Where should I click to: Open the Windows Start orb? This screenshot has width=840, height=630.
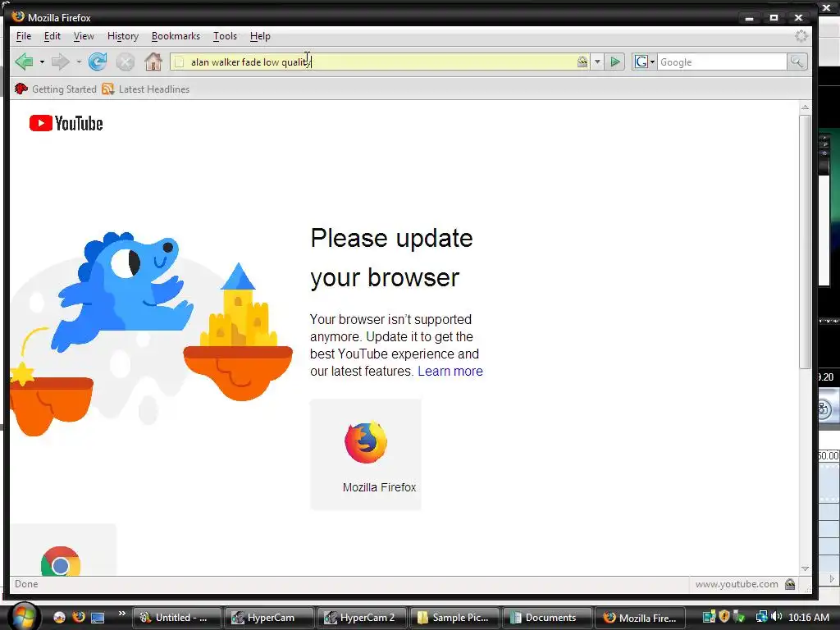click(x=23, y=616)
